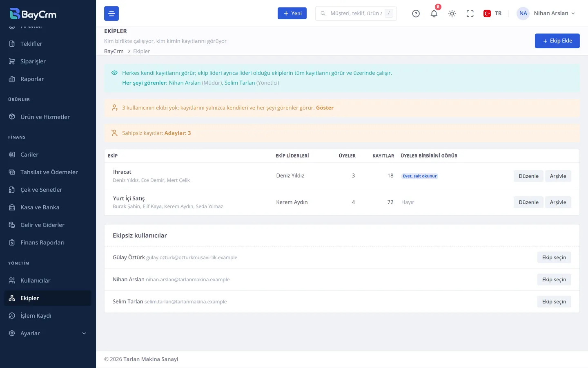Screen dimensions: 588x368
Task: Click the Ayarlar gear icon
Action: tap(12, 333)
